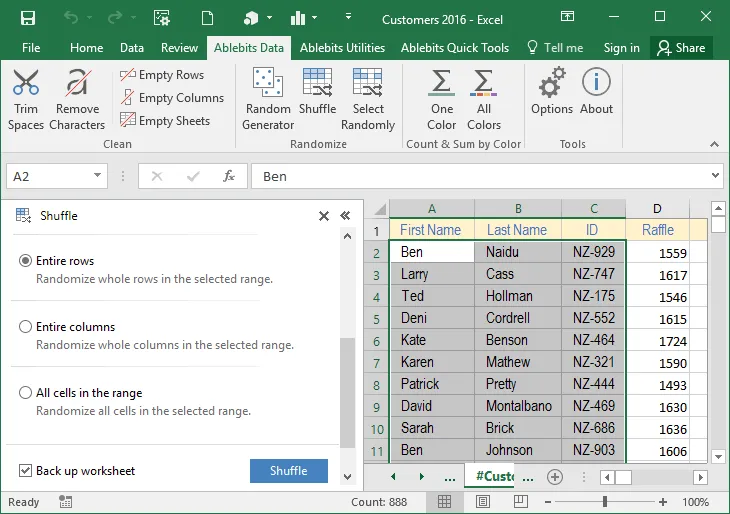Click Sign in at the top
The width and height of the screenshot is (730, 514).
pyautogui.click(x=622, y=48)
